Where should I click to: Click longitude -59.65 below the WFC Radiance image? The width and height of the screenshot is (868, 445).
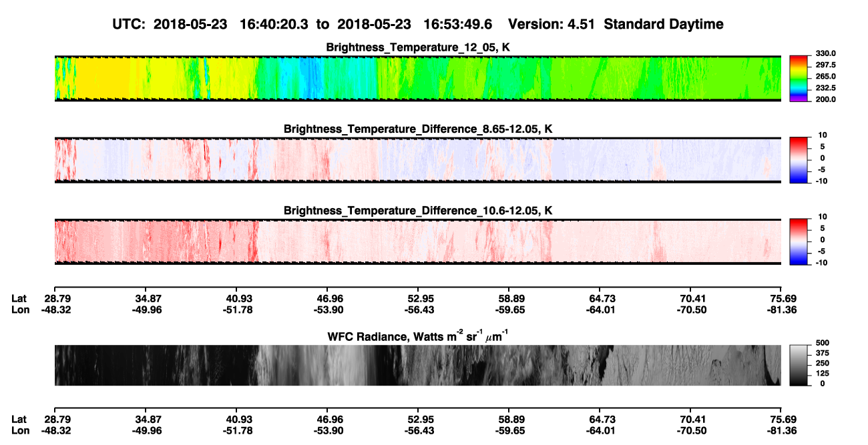click(x=509, y=430)
